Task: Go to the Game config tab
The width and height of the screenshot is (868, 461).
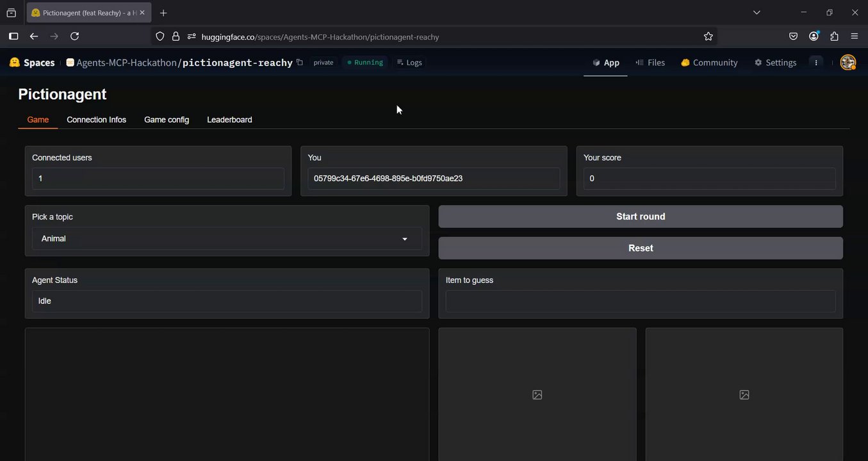Action: point(167,120)
